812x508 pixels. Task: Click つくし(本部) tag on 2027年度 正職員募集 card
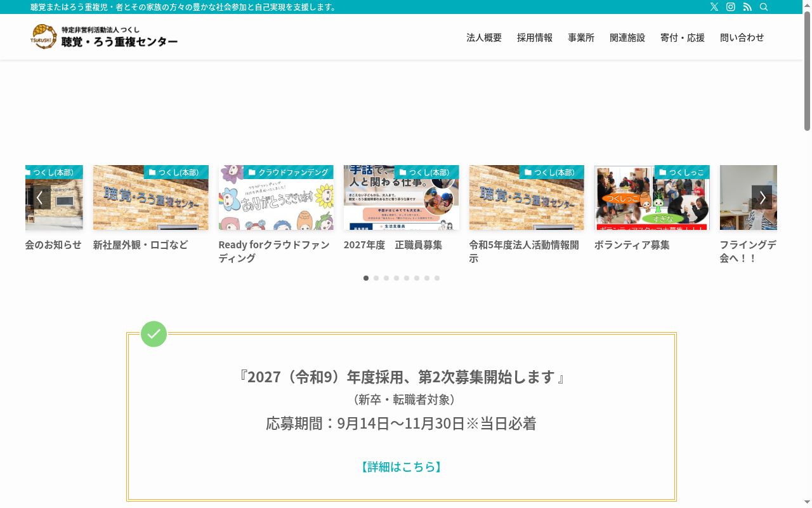pyautogui.click(x=426, y=172)
